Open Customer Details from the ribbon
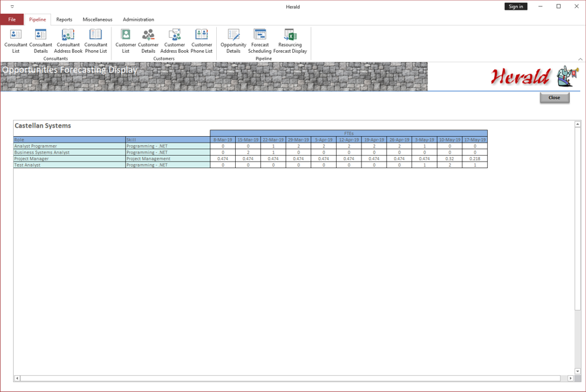Screen dimensions: 586x392 pos(148,41)
